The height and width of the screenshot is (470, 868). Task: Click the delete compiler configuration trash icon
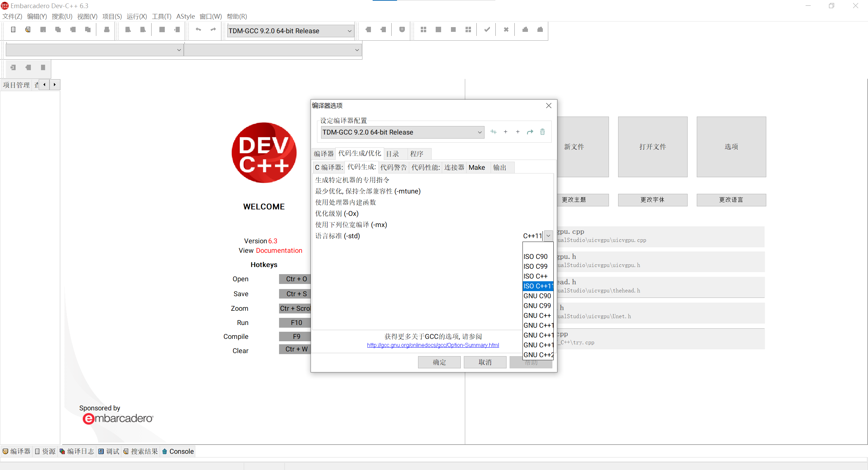click(x=542, y=132)
